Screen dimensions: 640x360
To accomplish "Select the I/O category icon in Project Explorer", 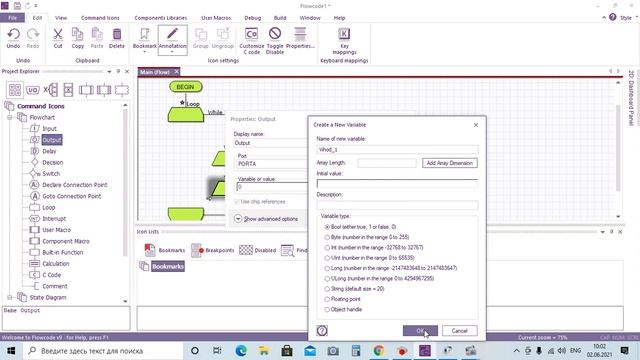I will (x=32, y=90).
